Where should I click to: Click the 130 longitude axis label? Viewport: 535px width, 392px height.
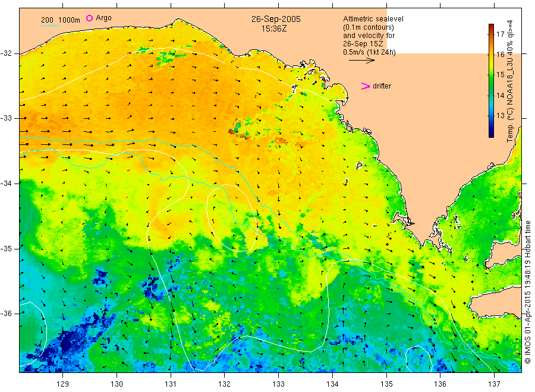(117, 384)
